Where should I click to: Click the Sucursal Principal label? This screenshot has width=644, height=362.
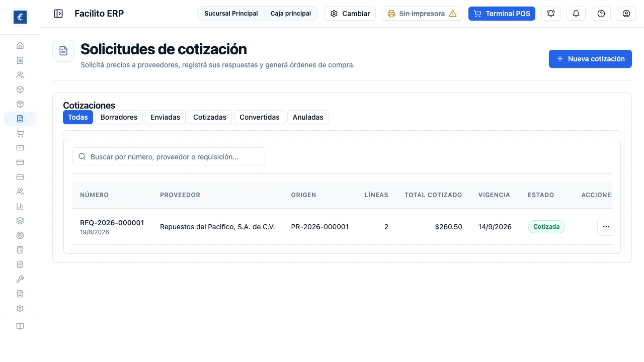coord(231,14)
